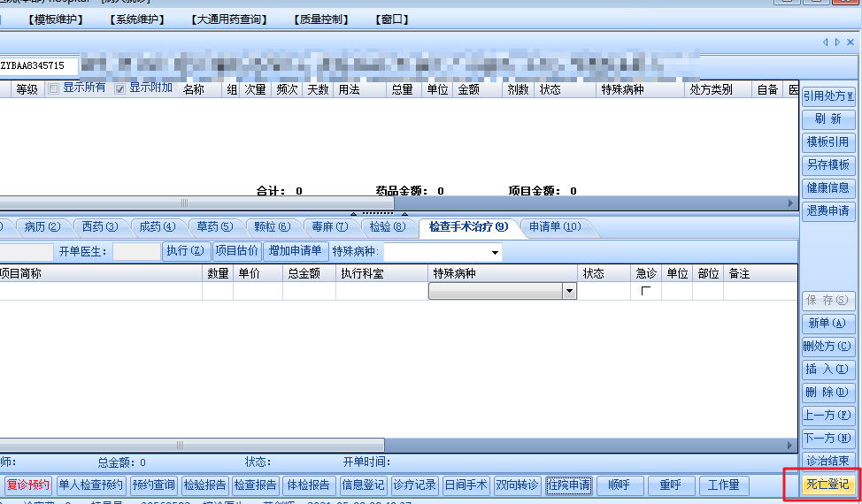Click the 引用处方 button
This screenshot has width=862, height=504.
point(827,96)
